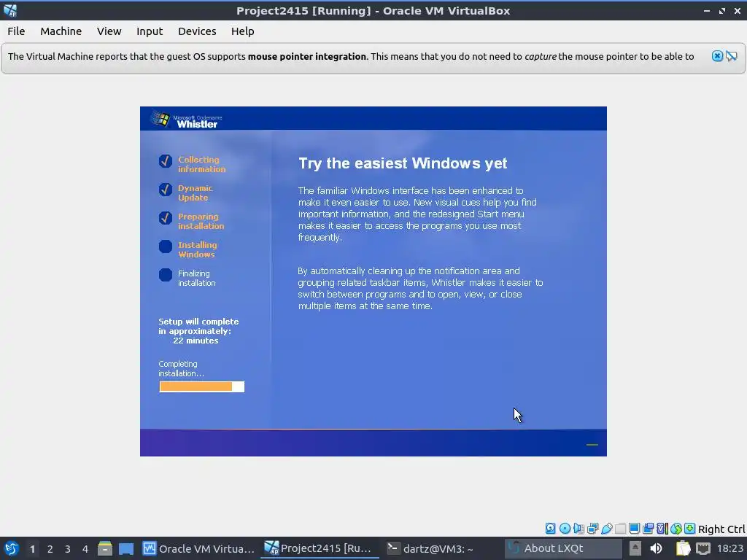Click the display monitor indicator
Image resolution: width=747 pixels, height=560 pixels.
click(x=634, y=528)
